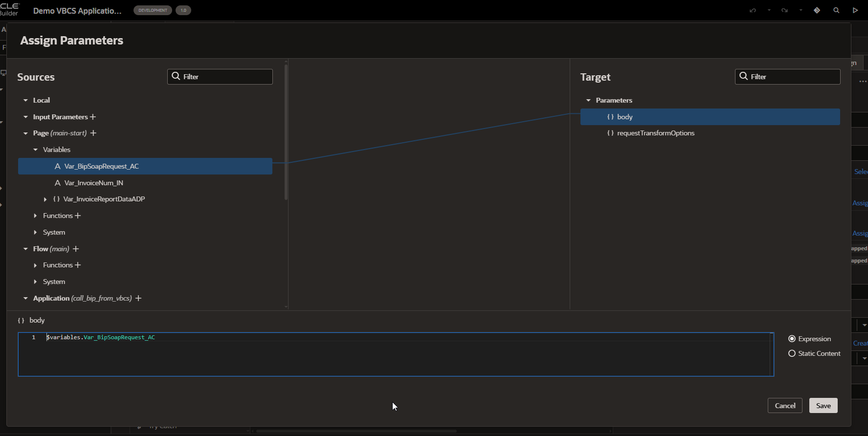Screen dimensions: 868x436
Task: Click the DEVELOPMENT status badge
Action: pyautogui.click(x=153, y=10)
